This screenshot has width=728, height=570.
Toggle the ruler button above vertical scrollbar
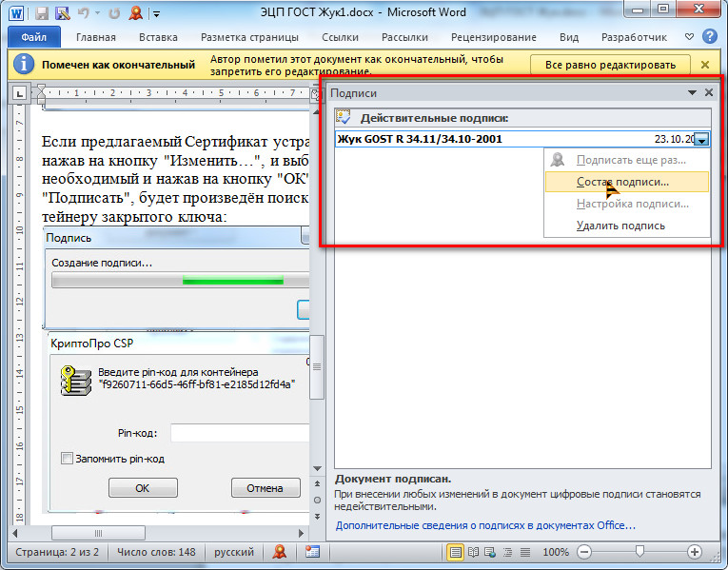(317, 94)
